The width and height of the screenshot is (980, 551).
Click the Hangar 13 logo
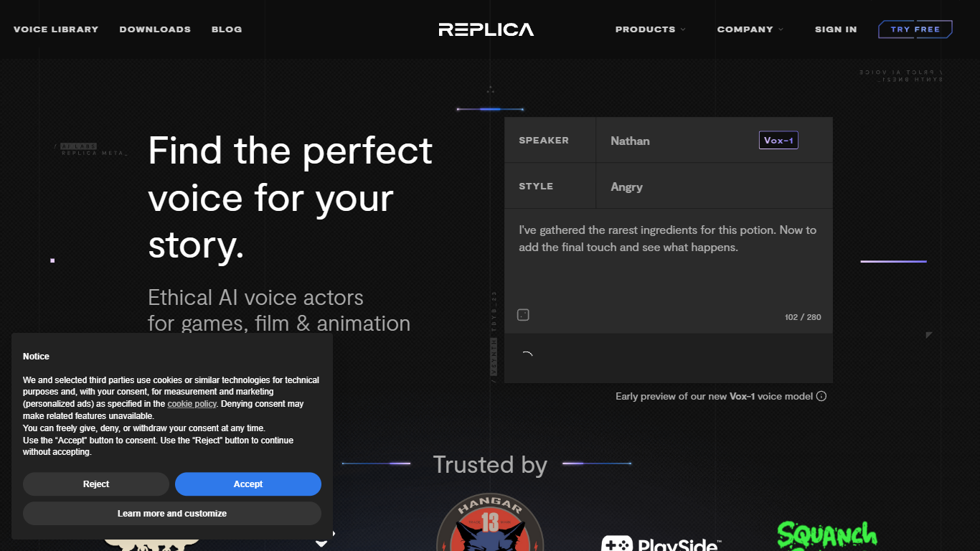(490, 524)
